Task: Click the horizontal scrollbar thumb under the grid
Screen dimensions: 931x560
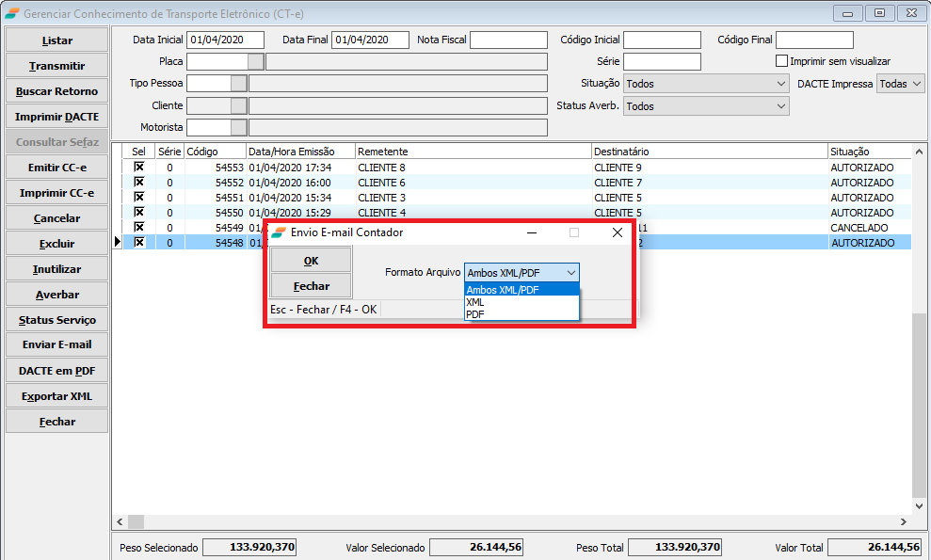Action: tap(136, 522)
